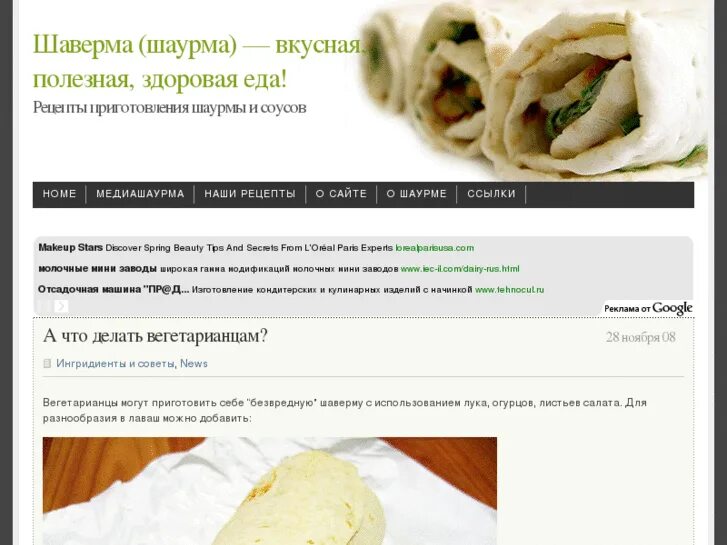
Task: Open the Makeup Stars ad link
Action: (70, 248)
